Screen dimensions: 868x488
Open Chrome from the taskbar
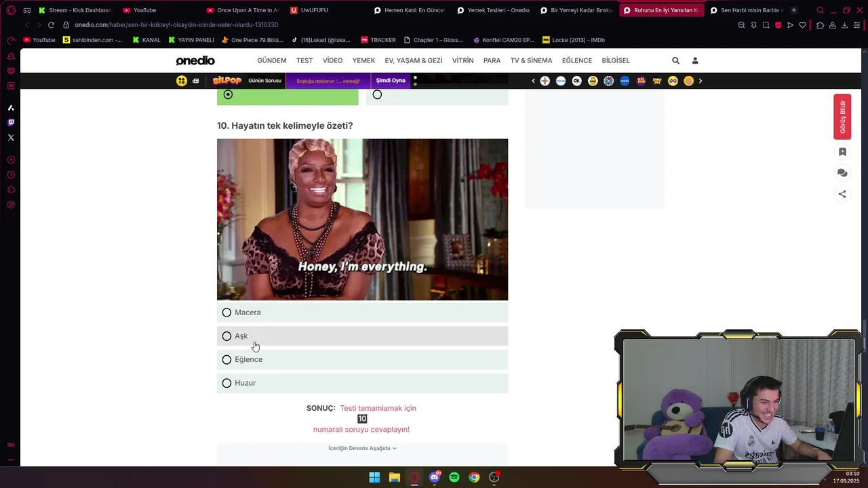(474, 477)
